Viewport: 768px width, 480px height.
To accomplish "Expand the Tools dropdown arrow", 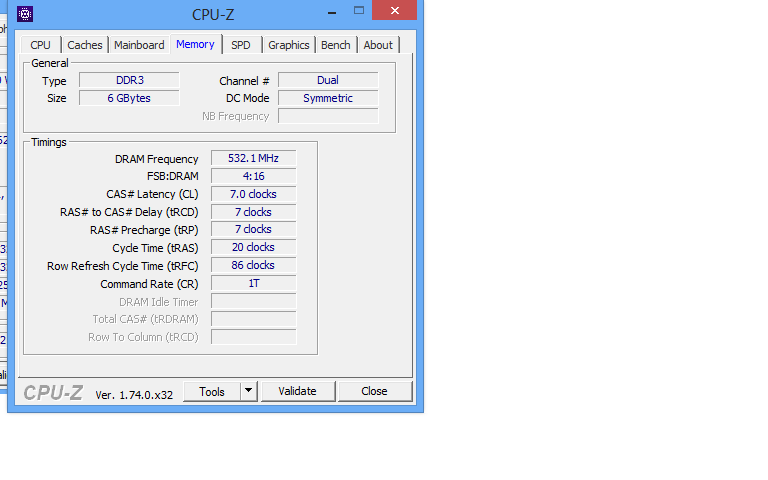I will click(249, 391).
